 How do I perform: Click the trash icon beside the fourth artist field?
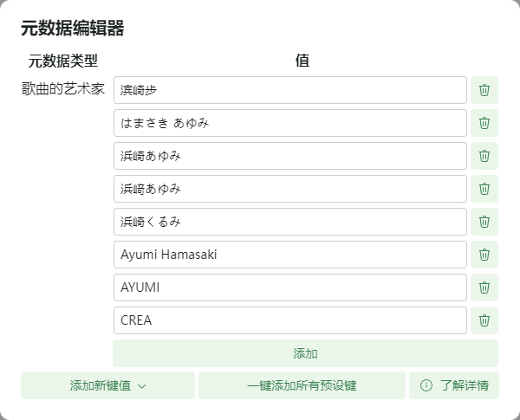point(484,189)
